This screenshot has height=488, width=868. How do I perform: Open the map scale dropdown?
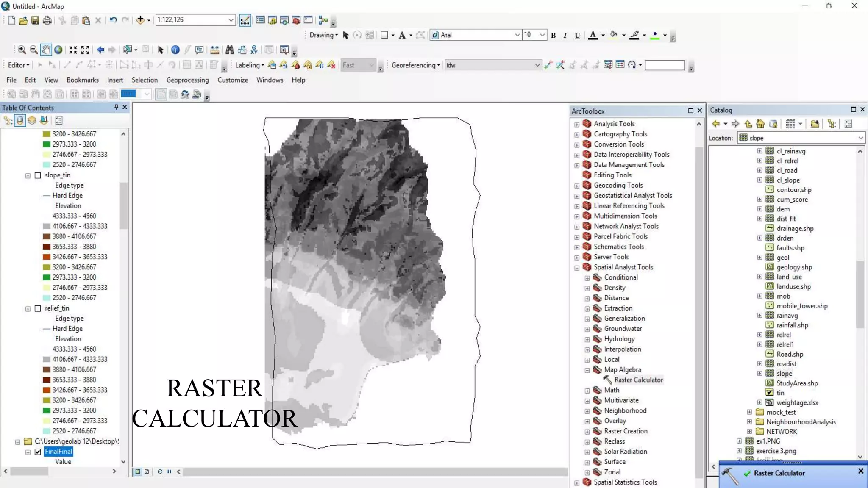coord(231,20)
